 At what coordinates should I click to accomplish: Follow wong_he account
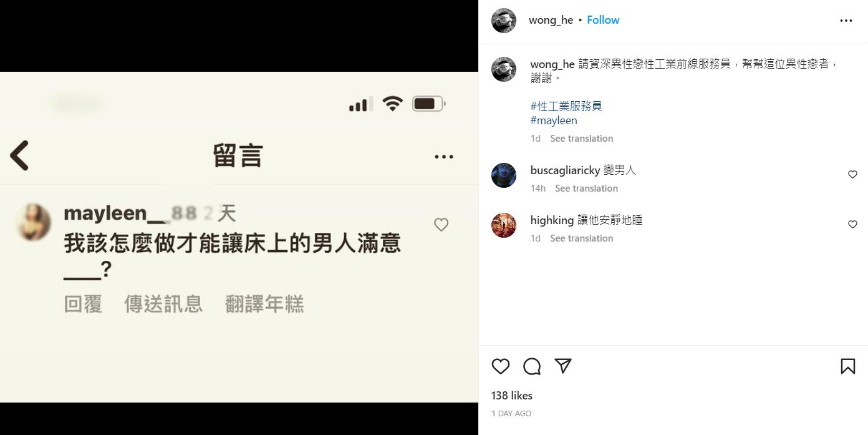point(603,20)
